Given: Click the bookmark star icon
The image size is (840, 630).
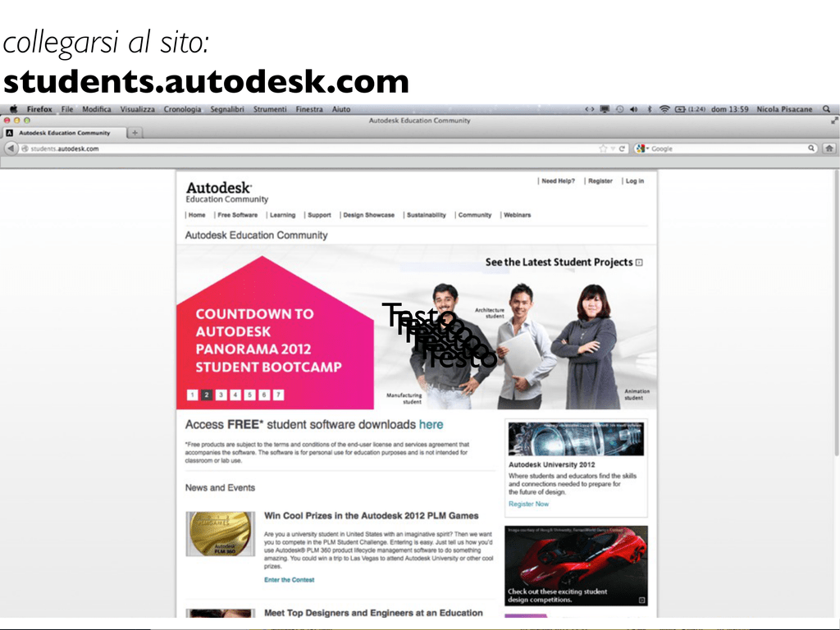Looking at the screenshot, I should 603,148.
